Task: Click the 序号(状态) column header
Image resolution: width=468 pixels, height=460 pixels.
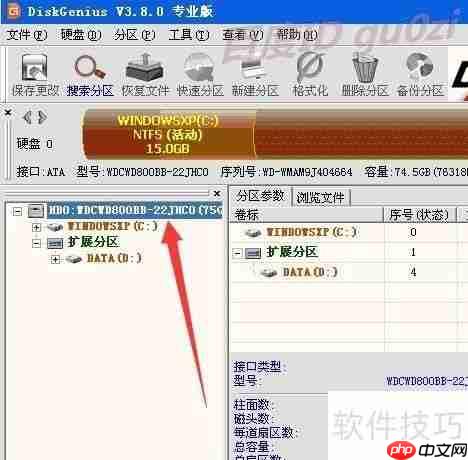Action: pyautogui.click(x=419, y=215)
